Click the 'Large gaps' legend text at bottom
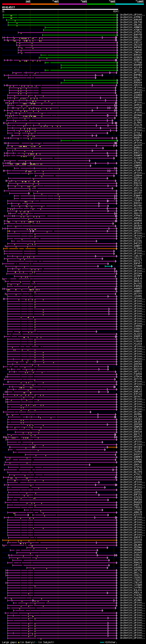Image resolution: width=146 pixels, height=644 pixels. point(10,642)
